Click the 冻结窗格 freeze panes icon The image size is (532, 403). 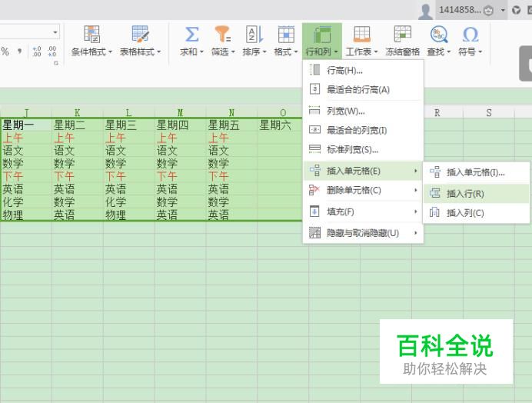coord(402,35)
